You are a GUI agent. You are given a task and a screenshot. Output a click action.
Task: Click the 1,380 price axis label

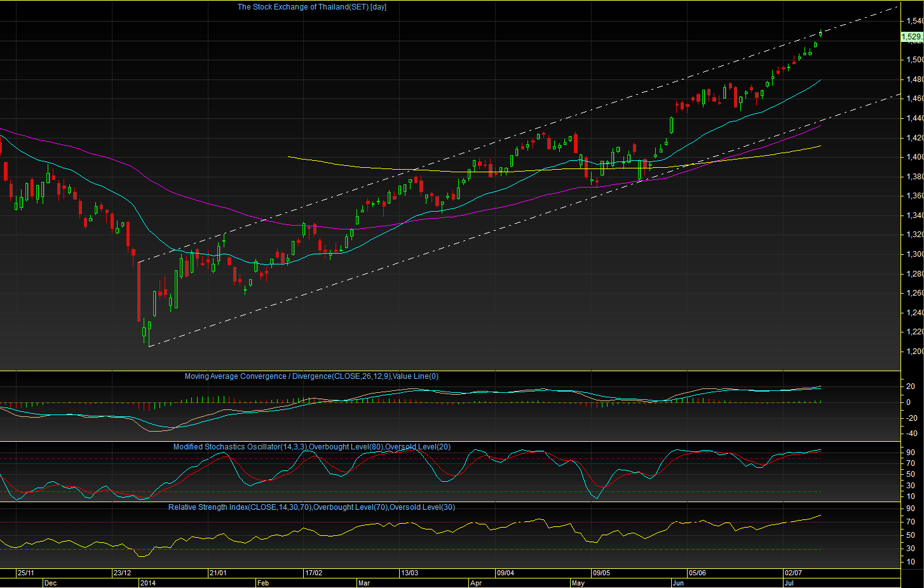point(915,177)
